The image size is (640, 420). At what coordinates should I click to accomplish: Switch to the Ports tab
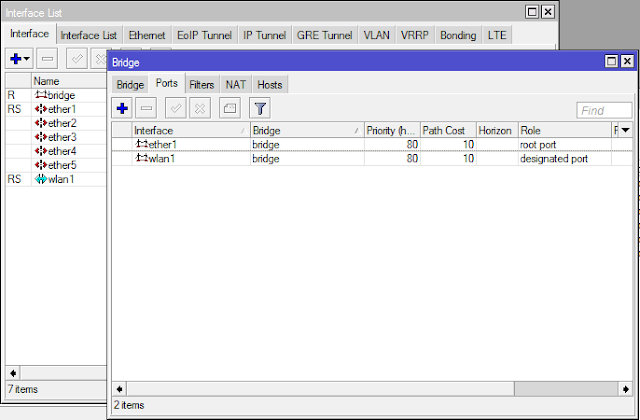pos(167,83)
